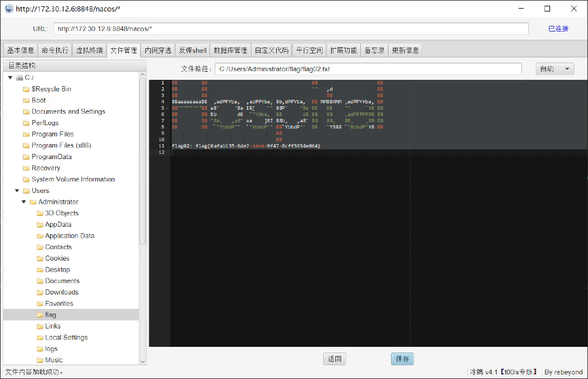588x379 pixels.
Task: Select the Local Settings folder
Action: 67,338
